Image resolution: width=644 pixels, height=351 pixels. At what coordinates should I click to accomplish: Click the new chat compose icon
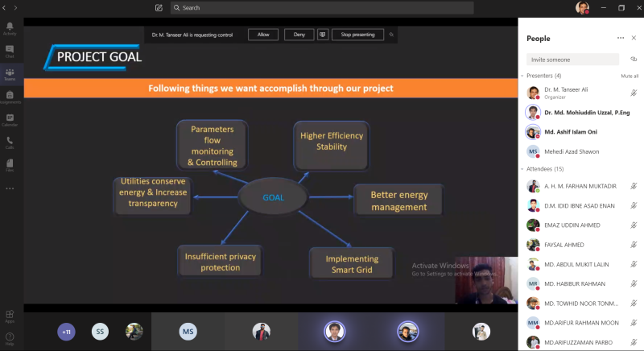click(159, 7)
